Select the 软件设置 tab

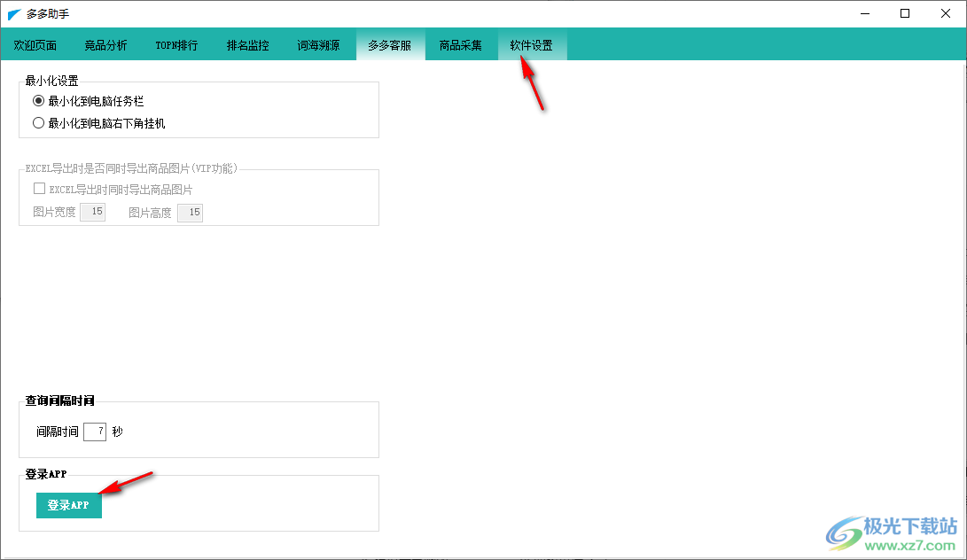pos(531,45)
